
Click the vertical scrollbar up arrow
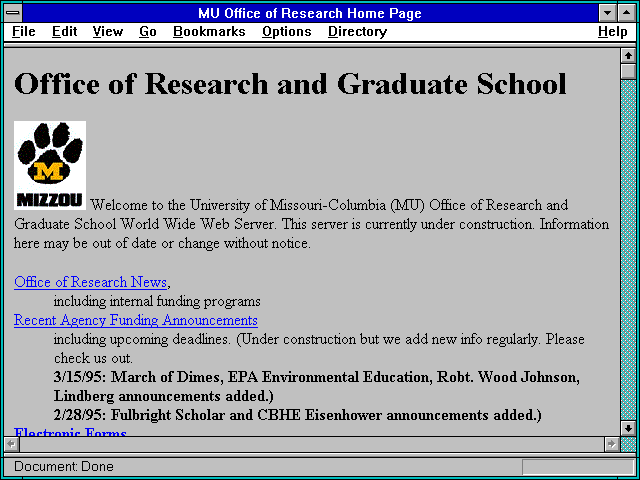tap(628, 56)
